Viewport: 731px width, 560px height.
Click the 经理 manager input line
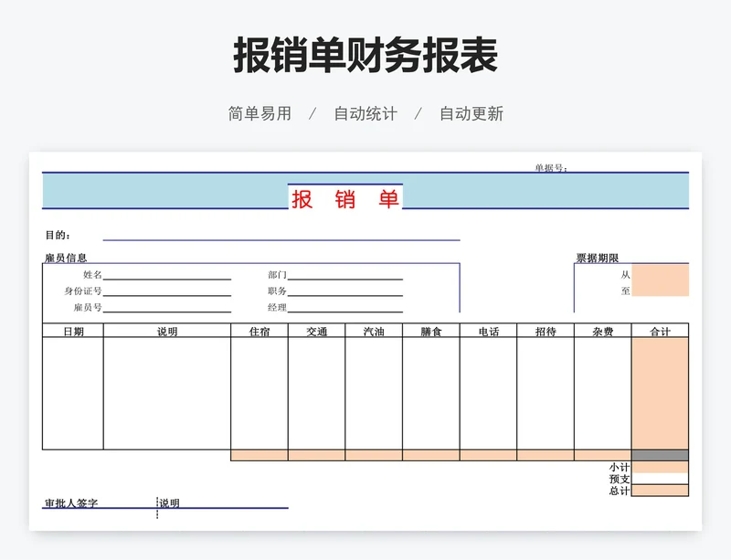(345, 308)
